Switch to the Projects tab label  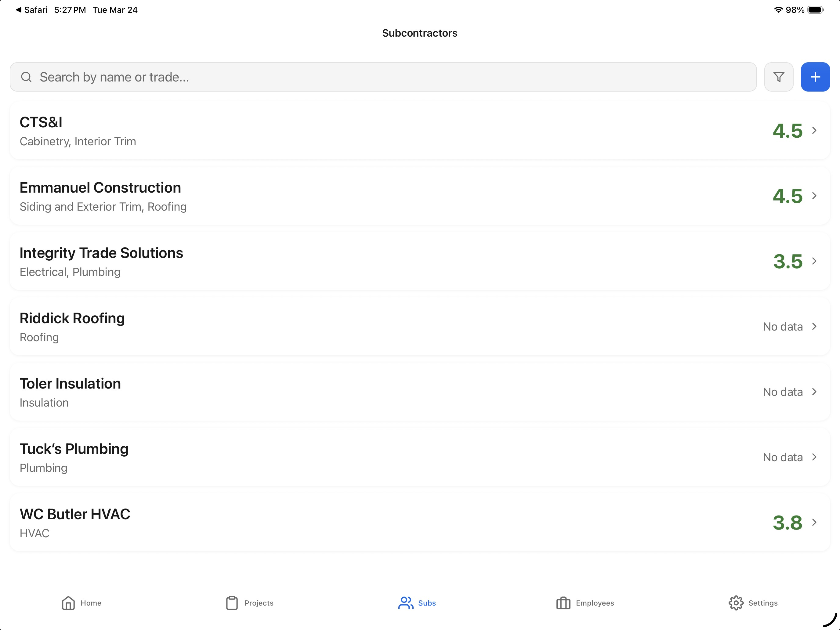259,603
